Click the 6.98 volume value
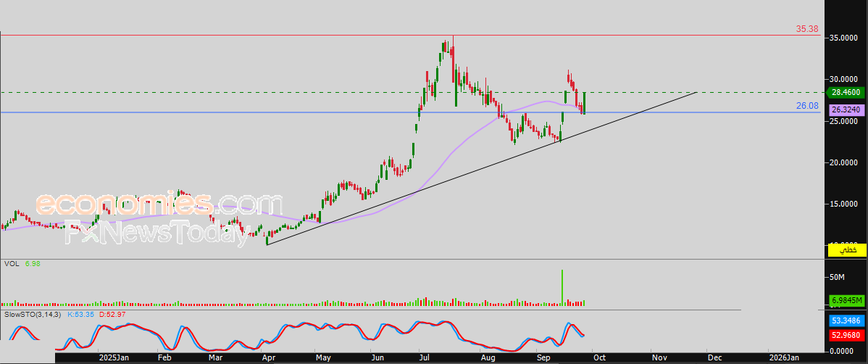Screen dimensions: 868x364 pyautogui.click(x=32, y=264)
